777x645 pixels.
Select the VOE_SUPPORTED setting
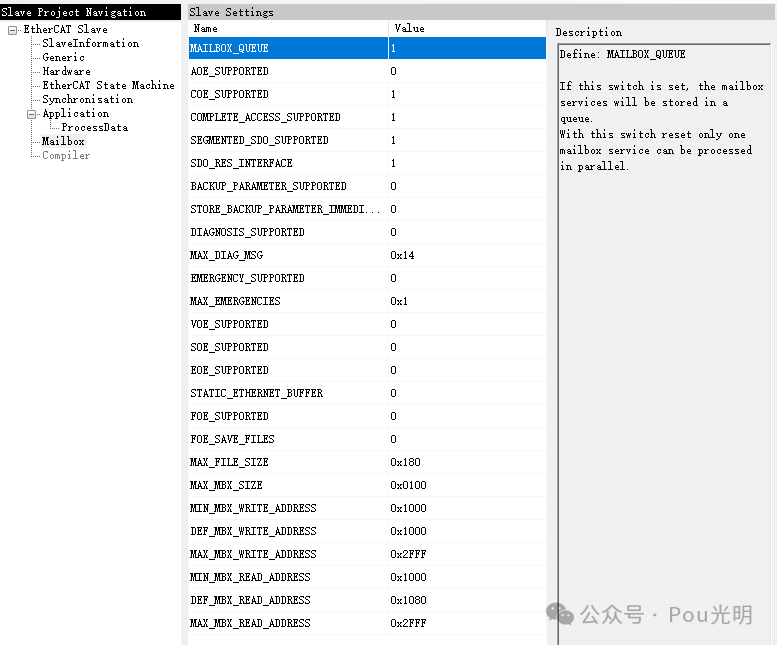click(x=367, y=324)
